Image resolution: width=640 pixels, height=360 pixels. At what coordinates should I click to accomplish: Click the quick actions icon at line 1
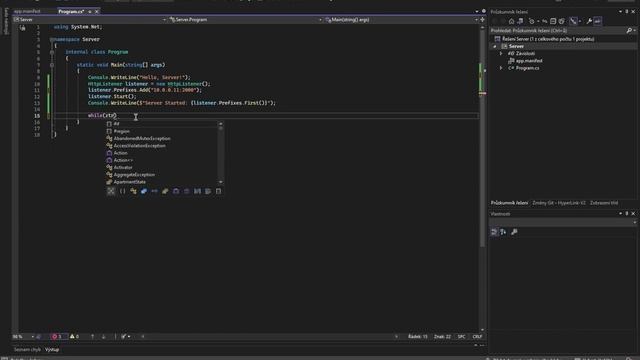click(x=22, y=28)
